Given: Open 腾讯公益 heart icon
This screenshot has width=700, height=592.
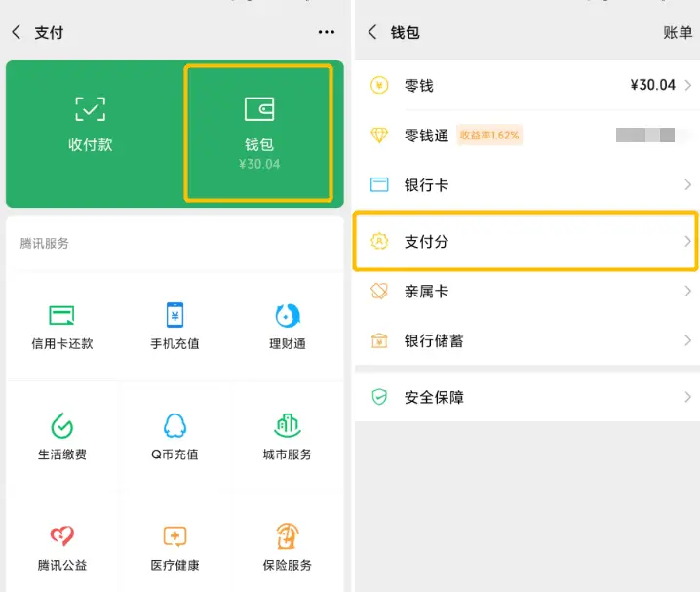Looking at the screenshot, I should pos(61,536).
